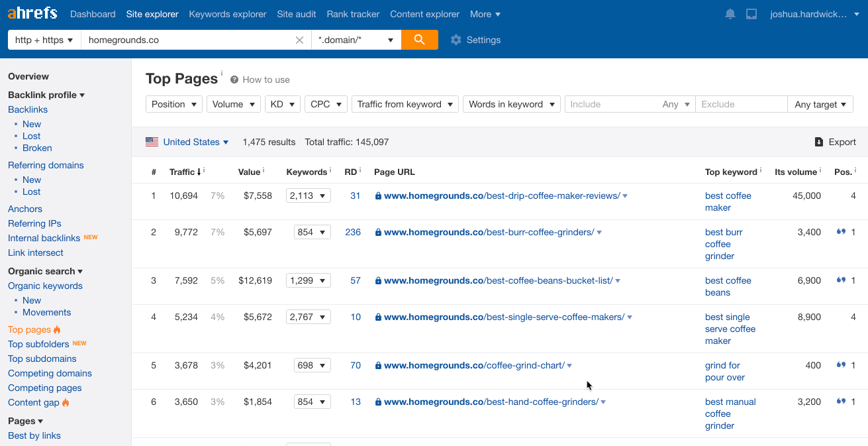Expand the http + https protocol dropdown

pos(44,40)
